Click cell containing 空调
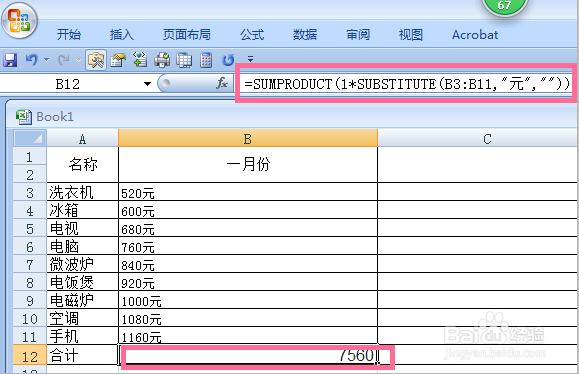Screen dimensions: 579x374 click(83, 318)
